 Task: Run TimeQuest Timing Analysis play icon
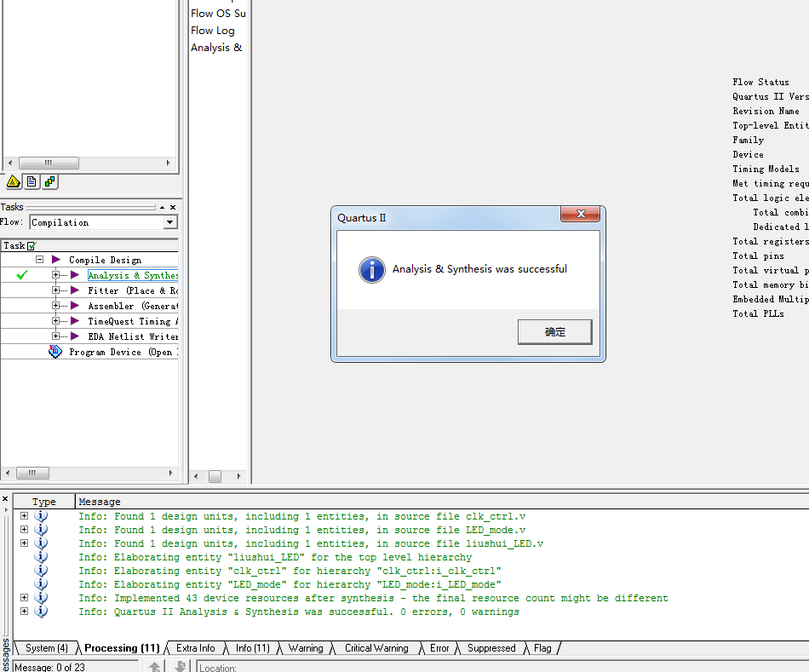tap(75, 321)
